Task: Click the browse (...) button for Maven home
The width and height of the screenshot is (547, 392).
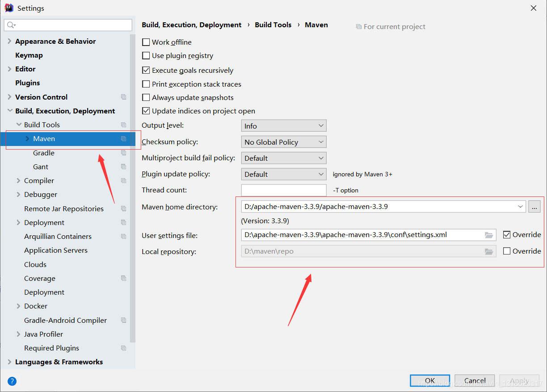Action: point(534,207)
